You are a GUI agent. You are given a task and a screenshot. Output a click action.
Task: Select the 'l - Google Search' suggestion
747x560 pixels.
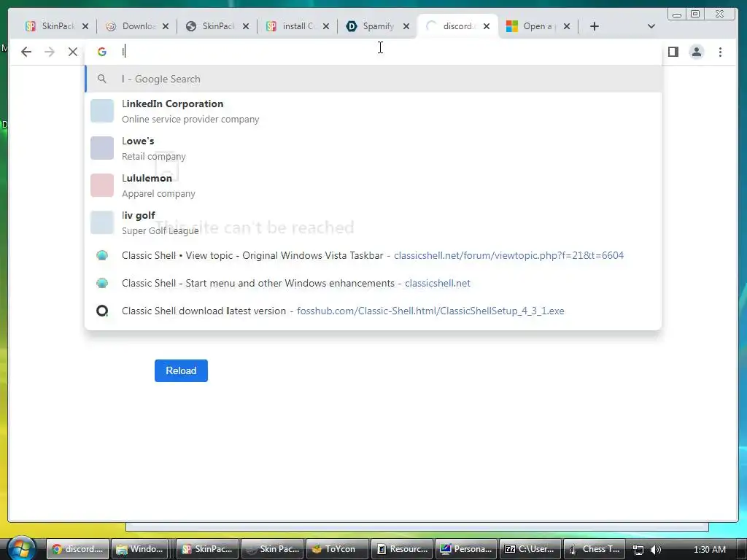tap(373, 79)
